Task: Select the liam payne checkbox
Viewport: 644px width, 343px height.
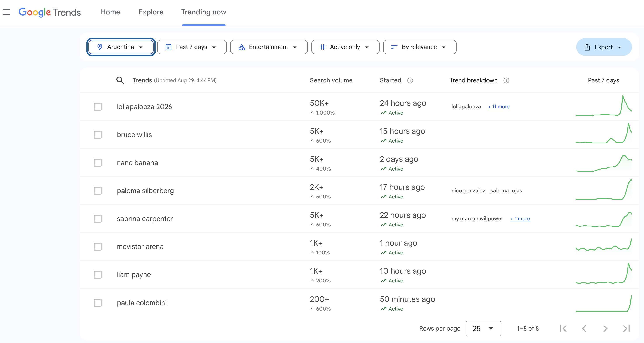Action: coord(97,275)
